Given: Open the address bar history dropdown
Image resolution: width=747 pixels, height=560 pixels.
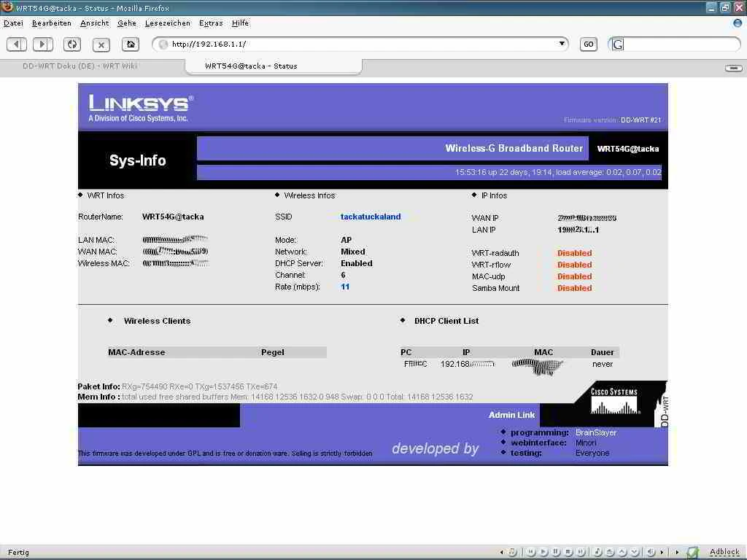Looking at the screenshot, I should coord(562,44).
